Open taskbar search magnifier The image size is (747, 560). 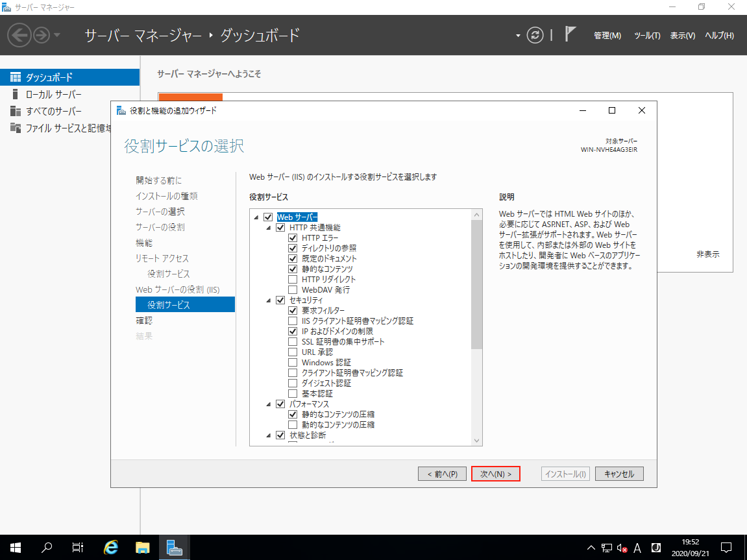click(47, 548)
